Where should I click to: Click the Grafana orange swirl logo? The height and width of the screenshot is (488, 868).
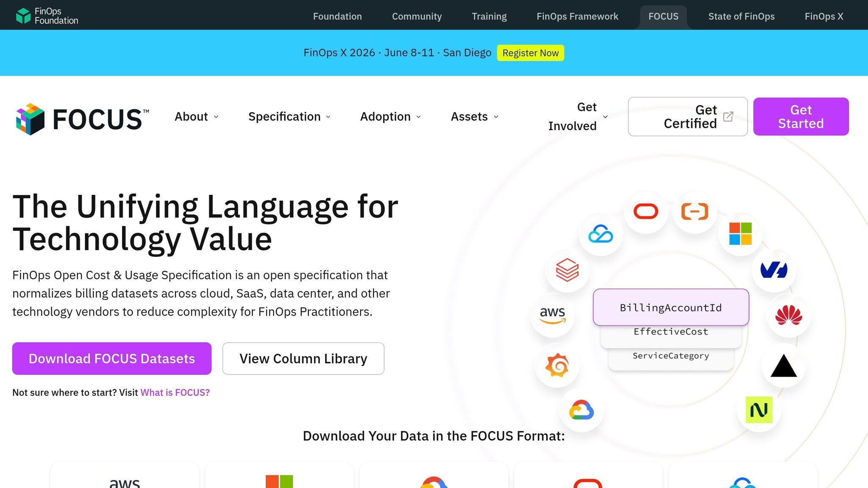coord(557,365)
